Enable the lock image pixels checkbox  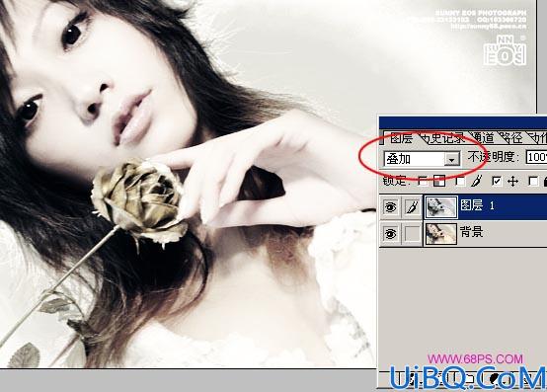tap(460, 181)
